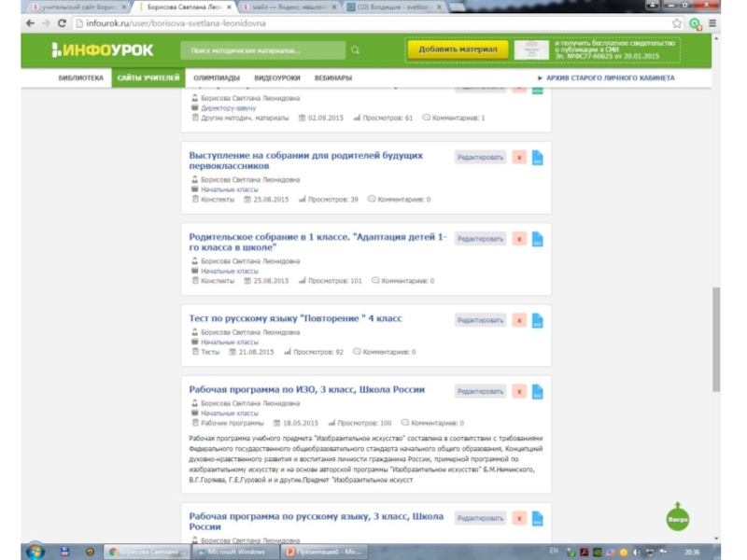Viewport: 747px width, 560px height.
Task: Open Тест по русскому языку "Повторение" 4 класс
Action: point(295,318)
